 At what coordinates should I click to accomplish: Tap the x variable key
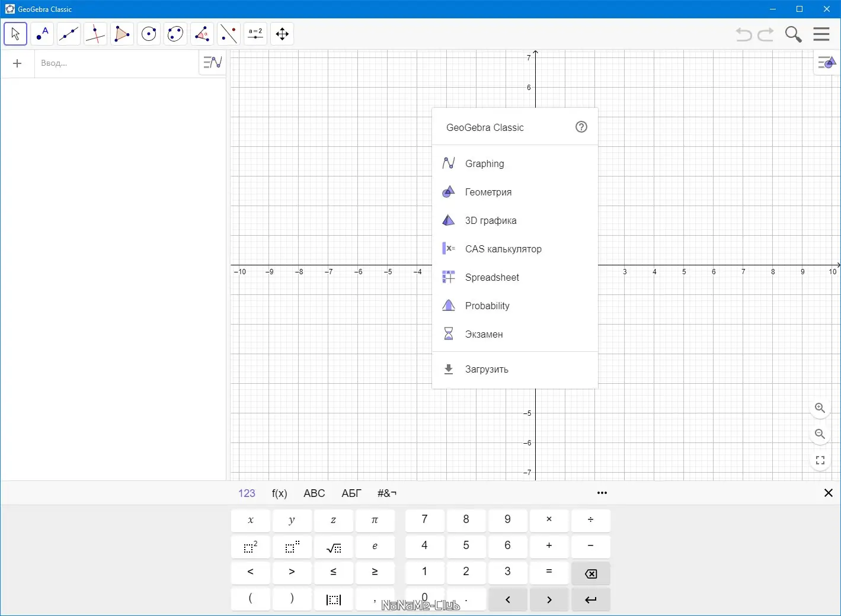[251, 520]
